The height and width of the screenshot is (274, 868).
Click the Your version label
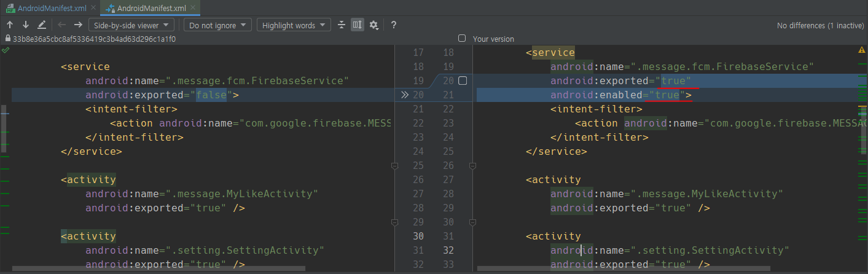point(493,39)
